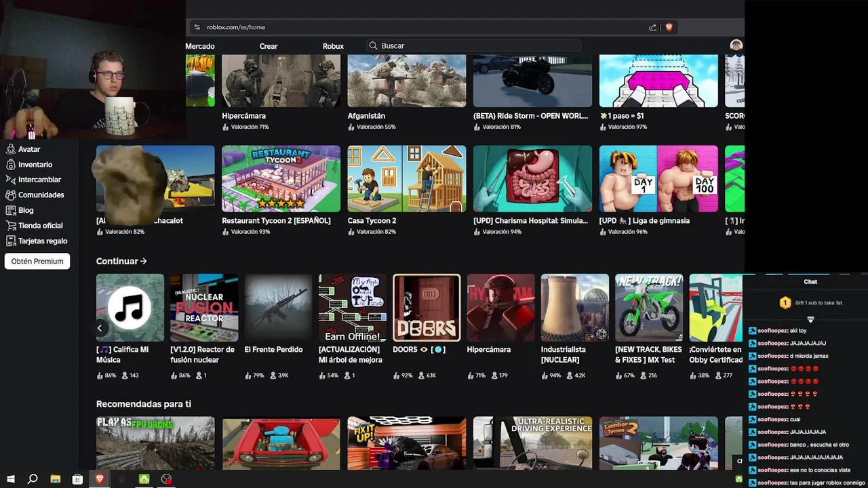Open Mi árbol de mejora thumbnail
Screen dimensions: 868x488
[x=353, y=308]
